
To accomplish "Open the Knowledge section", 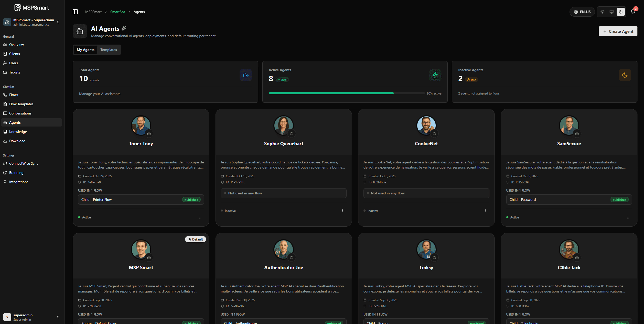I will click(18, 131).
